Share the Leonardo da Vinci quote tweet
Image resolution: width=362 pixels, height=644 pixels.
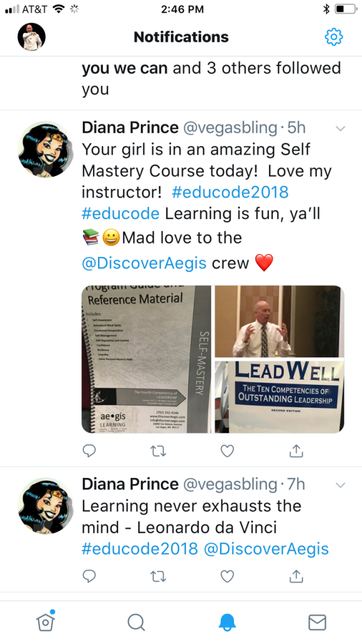click(296, 576)
